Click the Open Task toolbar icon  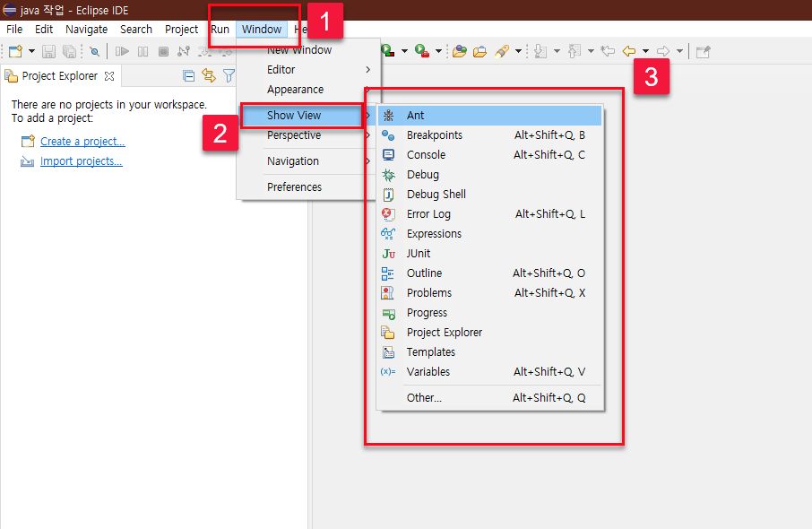pos(480,51)
